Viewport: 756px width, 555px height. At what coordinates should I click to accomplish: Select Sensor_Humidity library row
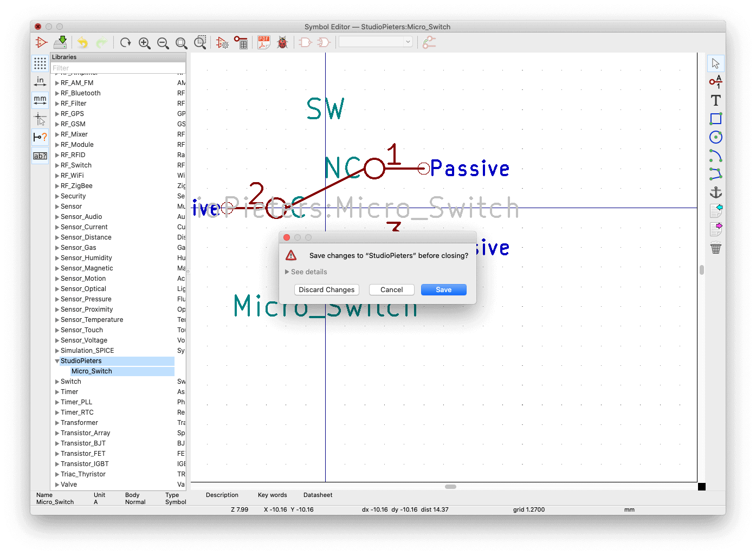(118, 258)
